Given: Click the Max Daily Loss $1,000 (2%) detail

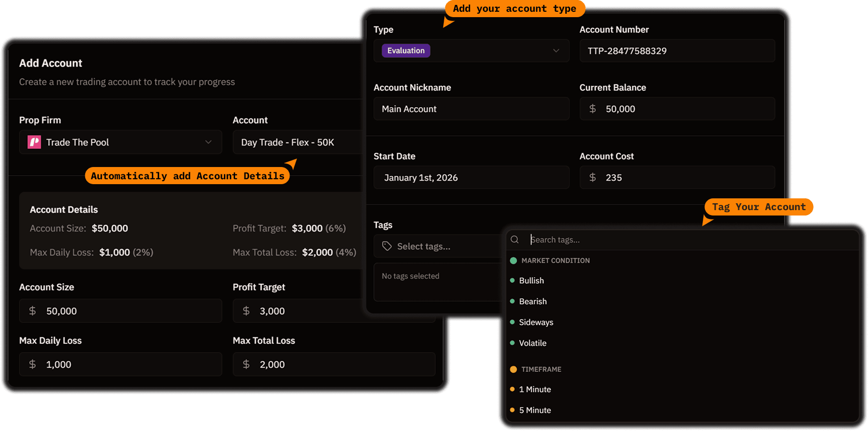Looking at the screenshot, I should tap(92, 253).
